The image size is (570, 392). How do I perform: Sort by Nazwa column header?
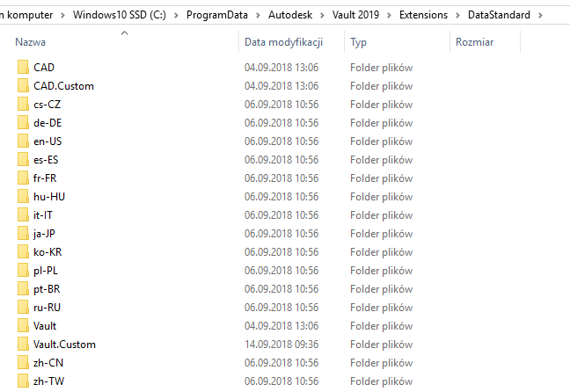(31, 42)
